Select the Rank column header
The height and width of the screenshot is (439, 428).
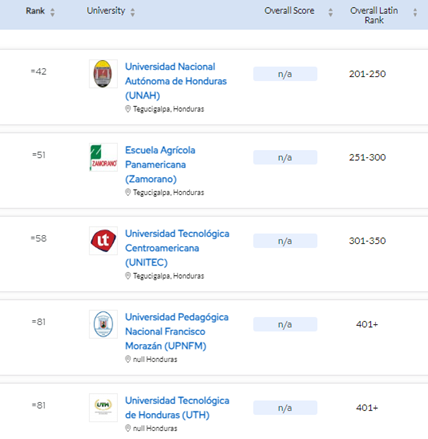point(35,11)
